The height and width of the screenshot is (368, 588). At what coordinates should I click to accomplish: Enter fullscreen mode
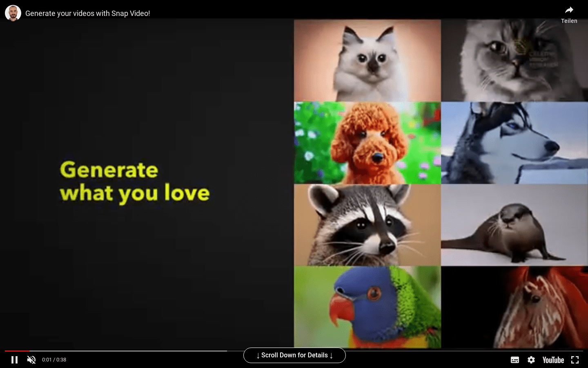point(575,360)
